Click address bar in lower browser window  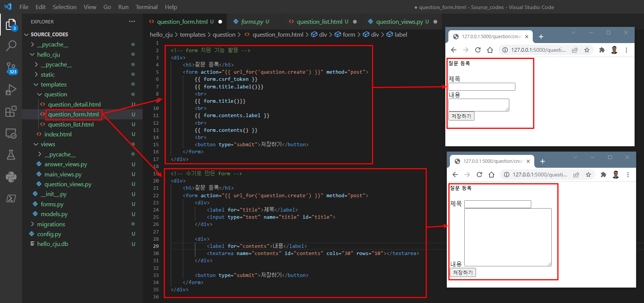(540, 175)
